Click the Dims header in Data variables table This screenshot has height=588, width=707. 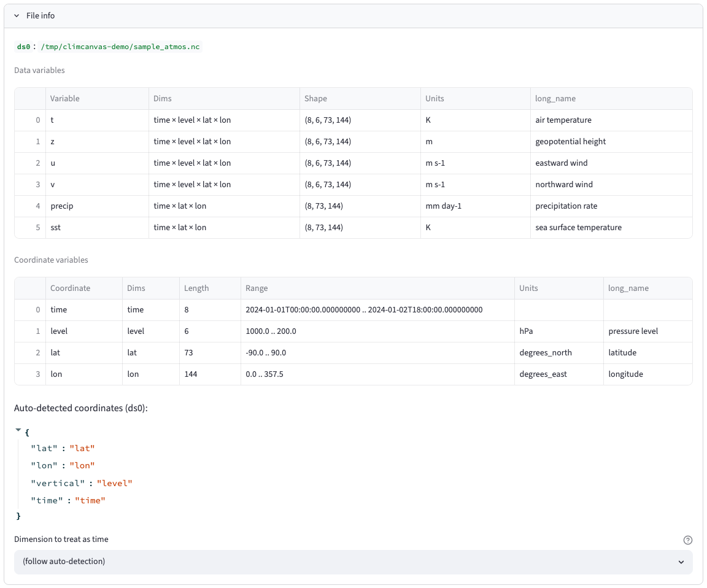coord(224,99)
